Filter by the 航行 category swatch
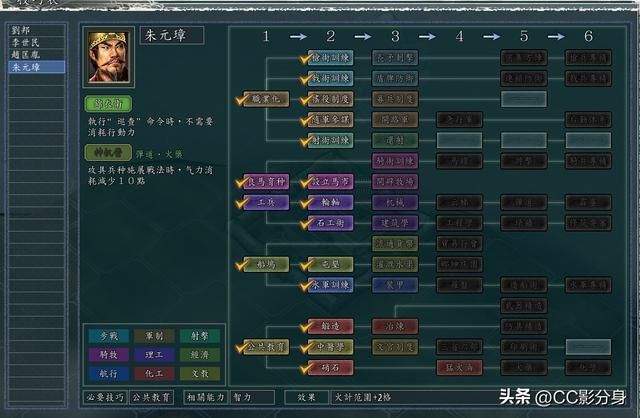This screenshot has height=418, width=640. click(109, 374)
